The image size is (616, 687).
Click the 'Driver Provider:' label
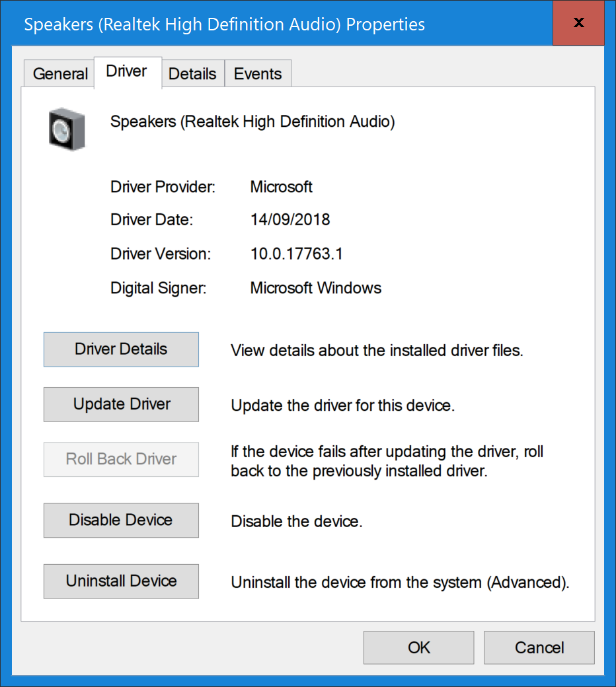[163, 187]
